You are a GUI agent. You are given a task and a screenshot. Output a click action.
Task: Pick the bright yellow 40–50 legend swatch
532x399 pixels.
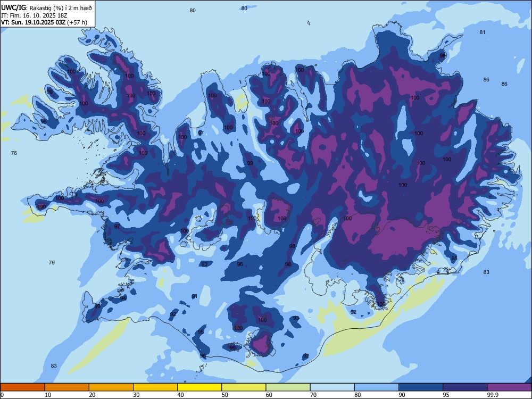click(x=199, y=387)
